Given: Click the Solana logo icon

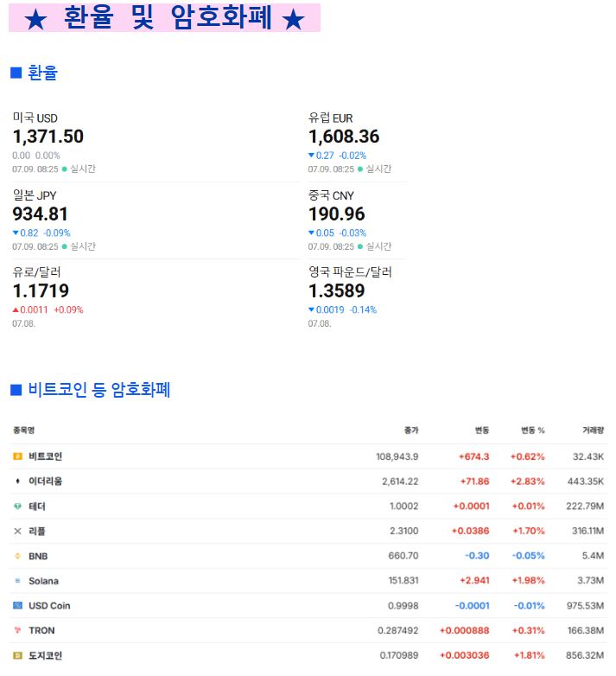Looking at the screenshot, I should point(17,581).
